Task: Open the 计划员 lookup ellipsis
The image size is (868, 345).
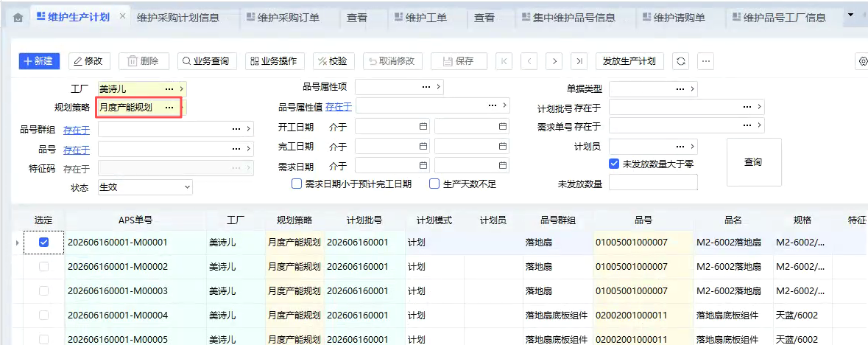Action: tap(680, 147)
